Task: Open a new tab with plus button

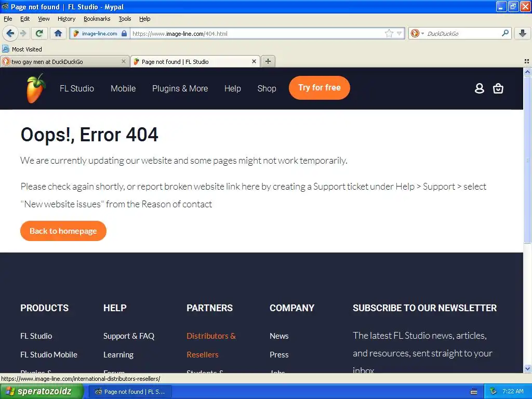Action: pyautogui.click(x=268, y=61)
